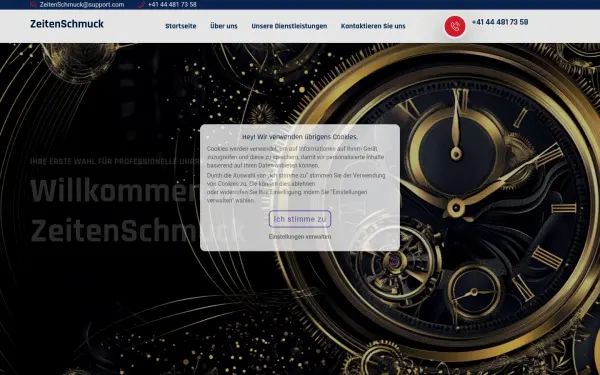Open Kontaktieren Sie uns menu item

coord(373,26)
